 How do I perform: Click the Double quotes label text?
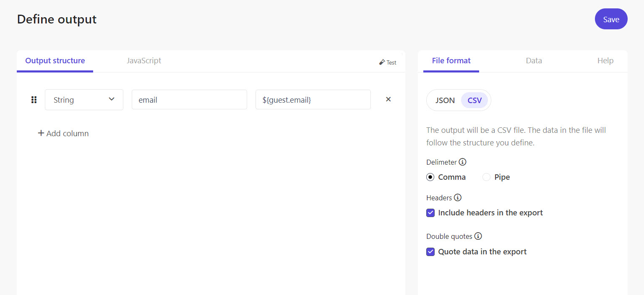pyautogui.click(x=449, y=236)
